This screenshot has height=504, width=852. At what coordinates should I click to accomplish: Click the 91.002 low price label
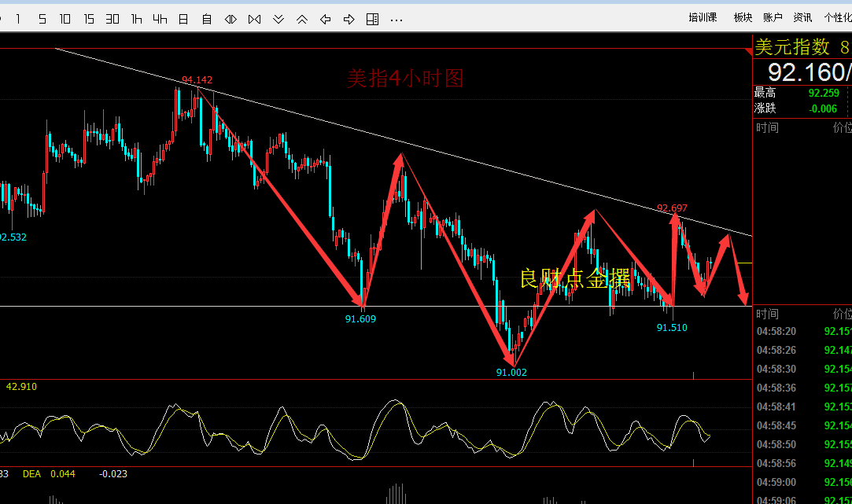511,373
